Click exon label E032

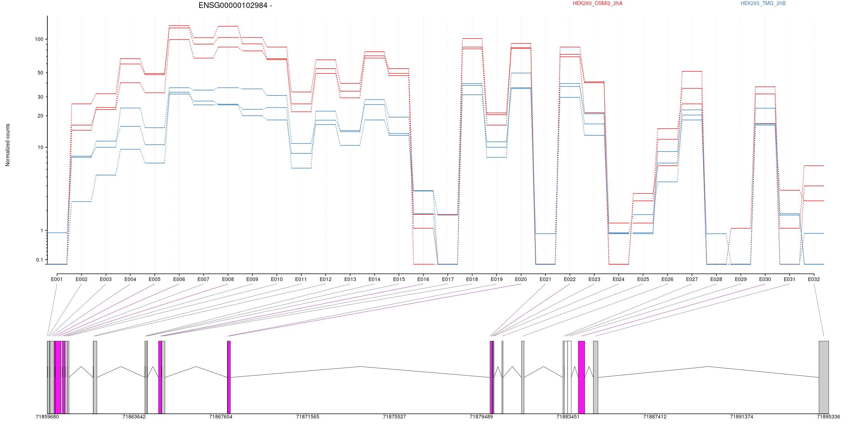pos(814,279)
